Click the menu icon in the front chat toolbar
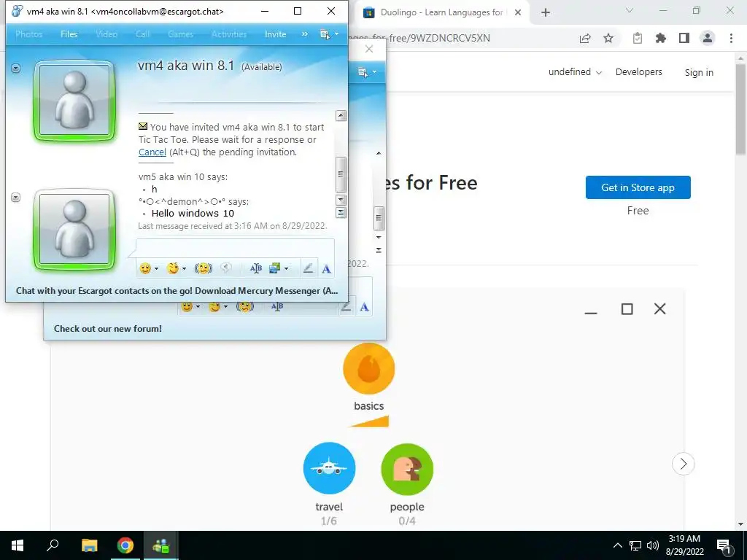The height and width of the screenshot is (560, 747). [x=325, y=34]
